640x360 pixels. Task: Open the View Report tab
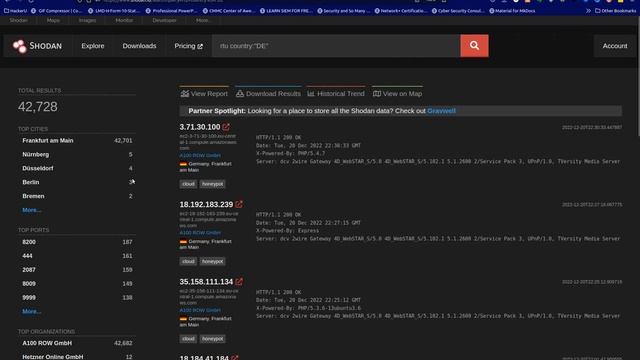204,93
